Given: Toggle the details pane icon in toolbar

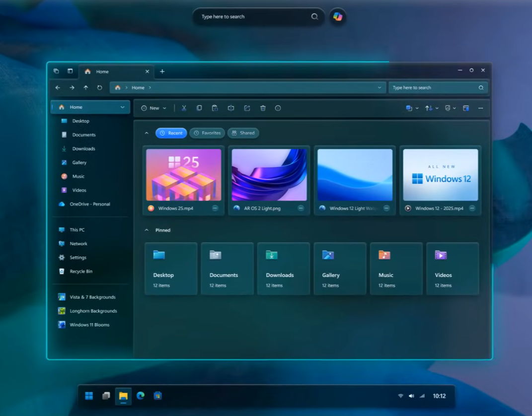Looking at the screenshot, I should pos(466,108).
